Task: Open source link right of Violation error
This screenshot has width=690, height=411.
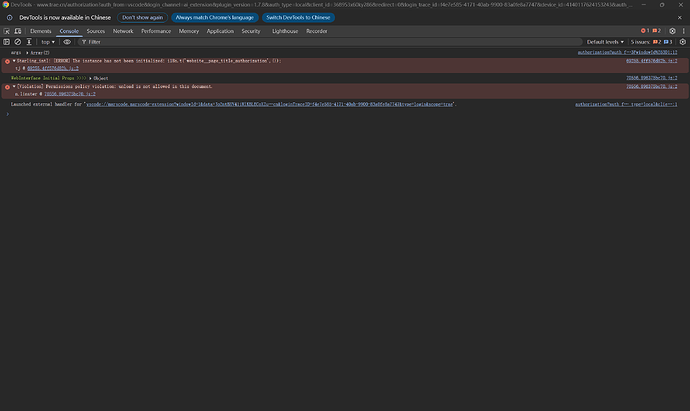Action: 652,86
